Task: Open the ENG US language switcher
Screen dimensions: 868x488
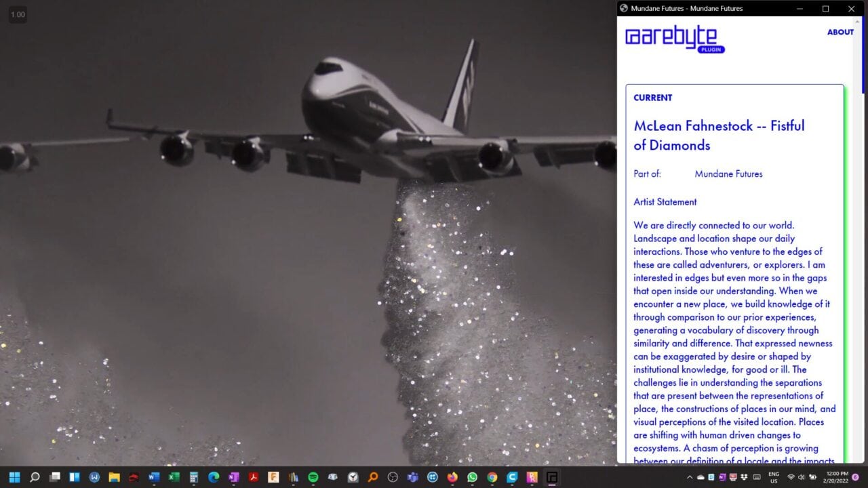Action: pyautogui.click(x=773, y=477)
